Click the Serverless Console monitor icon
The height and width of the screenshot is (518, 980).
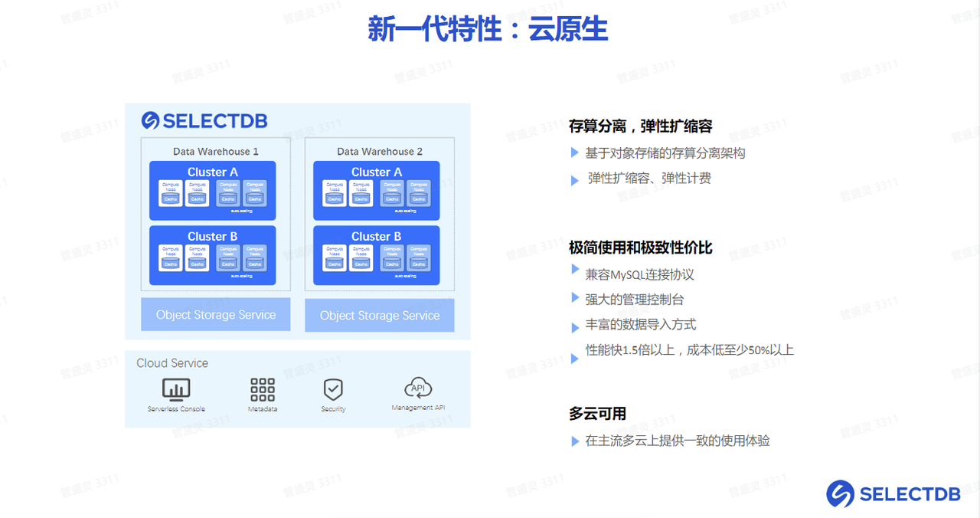click(x=176, y=389)
